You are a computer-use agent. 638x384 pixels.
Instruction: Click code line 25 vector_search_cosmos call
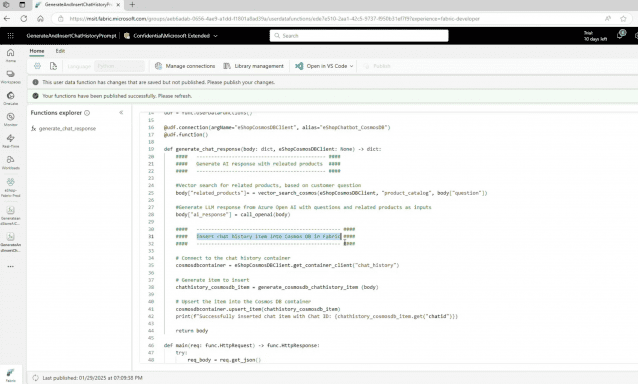pos(331,193)
